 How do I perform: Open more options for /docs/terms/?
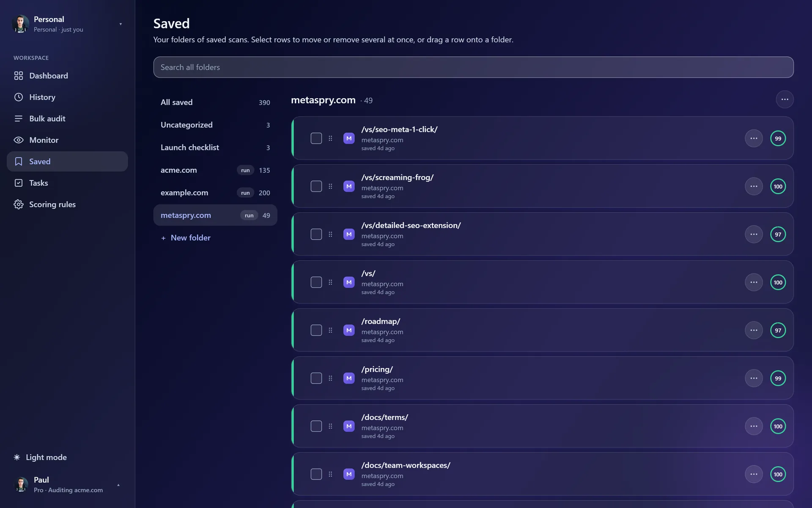(754, 426)
